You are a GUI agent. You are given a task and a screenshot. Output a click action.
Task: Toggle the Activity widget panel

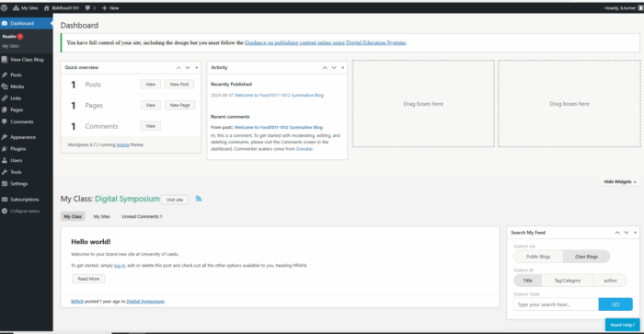[342, 67]
